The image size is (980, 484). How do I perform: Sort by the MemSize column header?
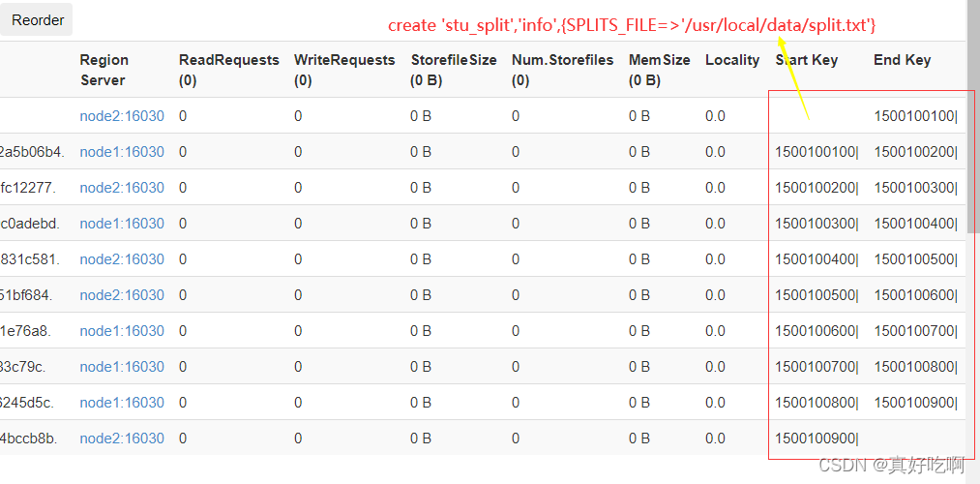[x=660, y=70]
